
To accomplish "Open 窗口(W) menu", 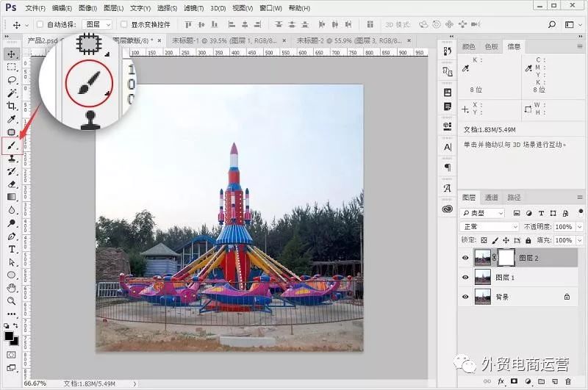I will (270, 8).
